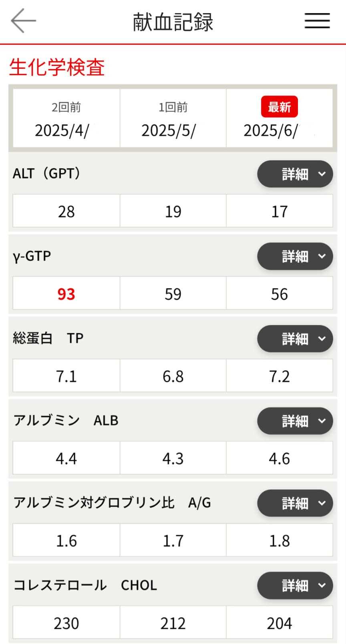Open the hamburger menu
Viewport: 346px width, 644px height.
coord(317,21)
